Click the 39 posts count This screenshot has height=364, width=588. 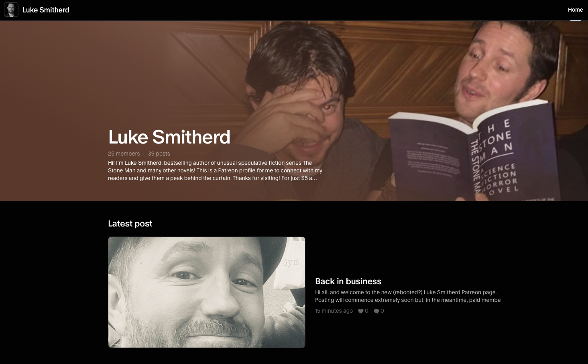[x=159, y=154]
